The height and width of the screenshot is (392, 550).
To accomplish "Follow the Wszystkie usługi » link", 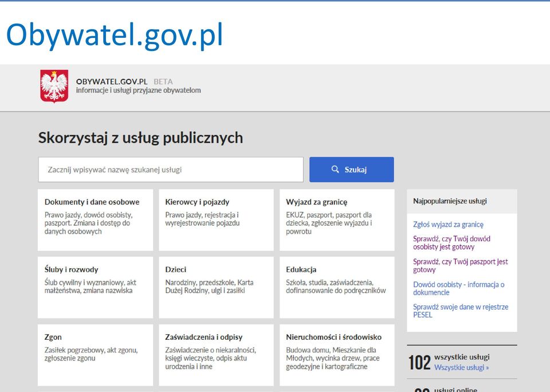I will (461, 367).
